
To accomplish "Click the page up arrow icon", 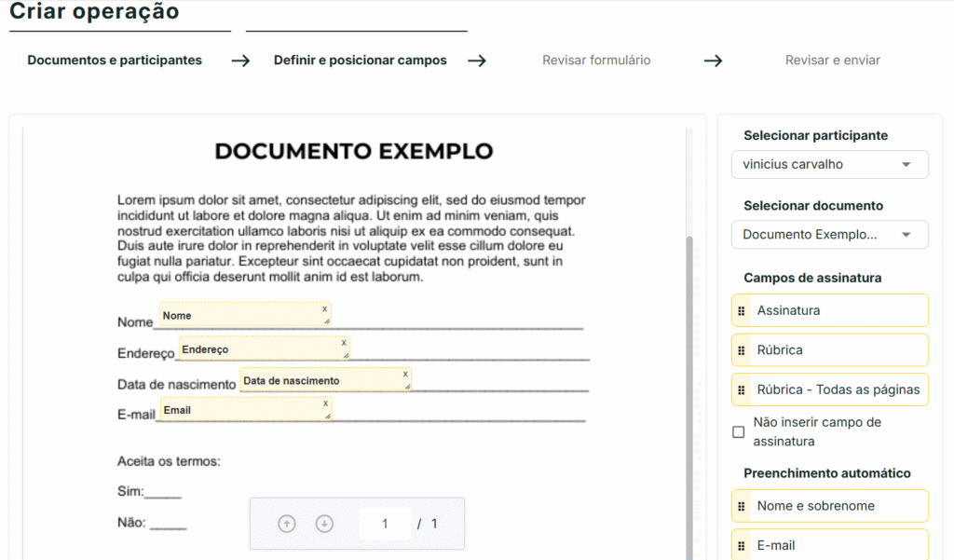I will (287, 524).
